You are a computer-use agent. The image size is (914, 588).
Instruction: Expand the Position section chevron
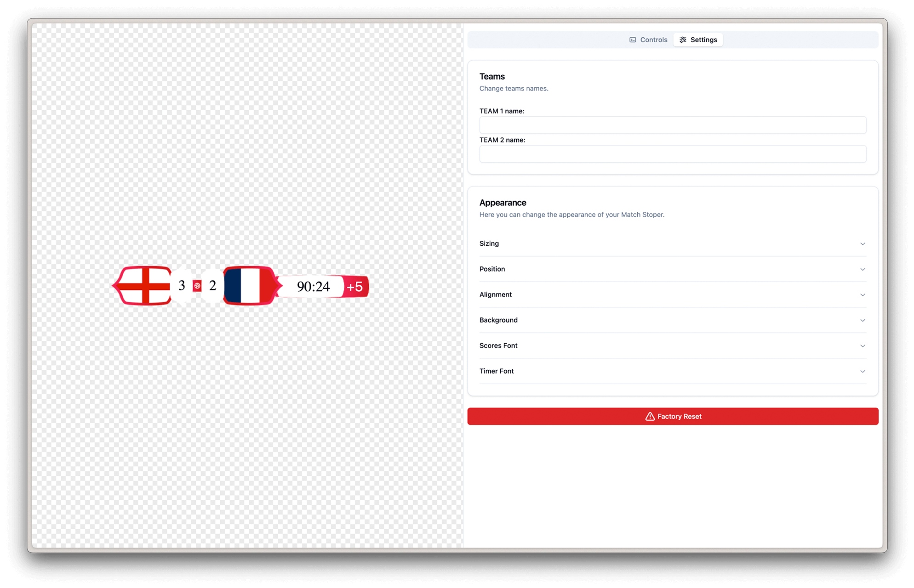coord(863,269)
